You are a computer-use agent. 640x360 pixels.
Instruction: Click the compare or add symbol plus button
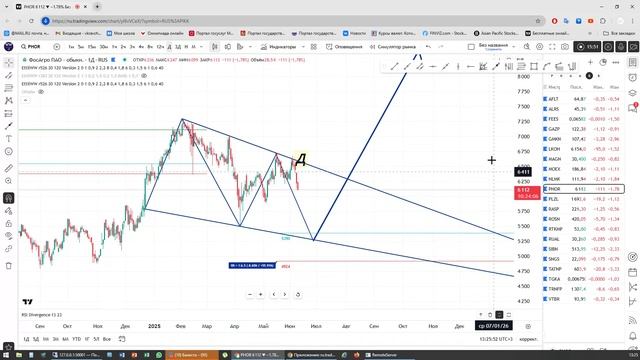(x=57, y=47)
